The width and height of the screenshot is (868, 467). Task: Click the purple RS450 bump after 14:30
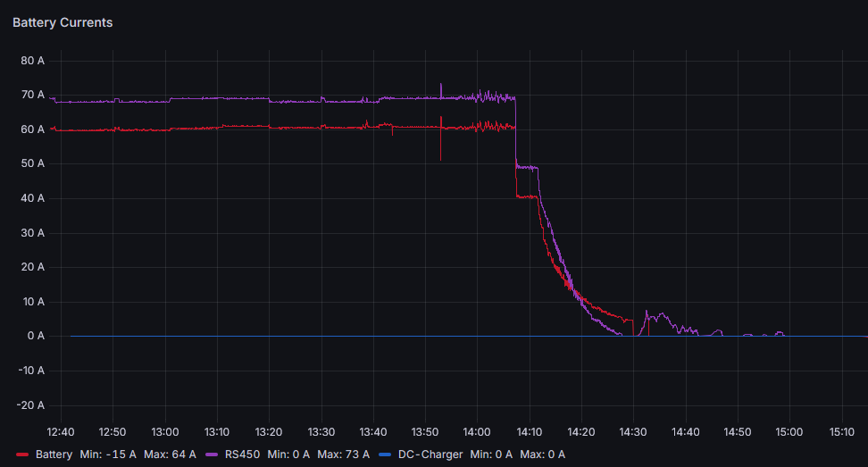pyautogui.click(x=658, y=315)
